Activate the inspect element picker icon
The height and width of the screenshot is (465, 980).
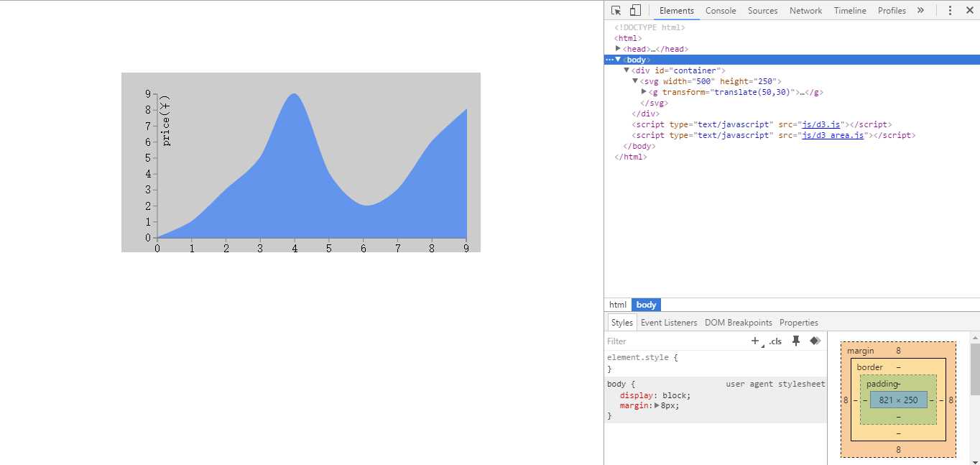(x=616, y=10)
